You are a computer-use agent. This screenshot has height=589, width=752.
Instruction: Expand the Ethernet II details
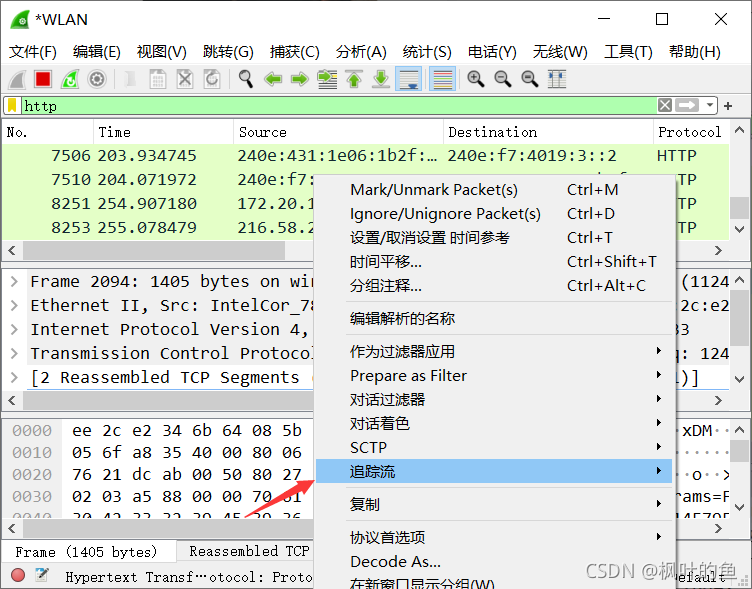tap(14, 305)
